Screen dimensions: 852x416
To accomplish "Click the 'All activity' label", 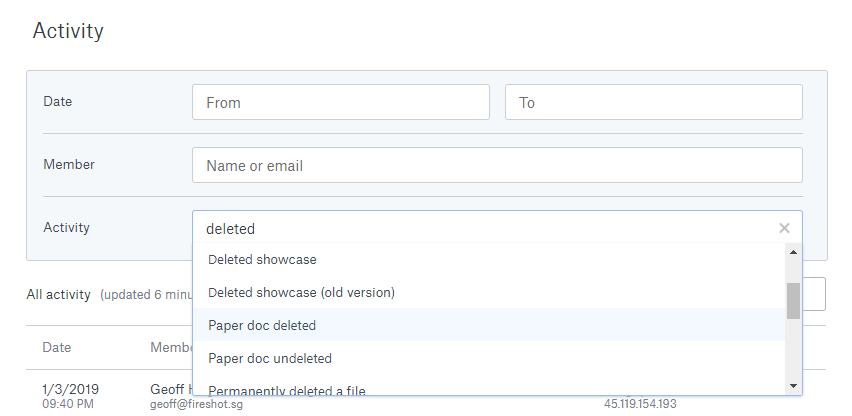I will [58, 295].
